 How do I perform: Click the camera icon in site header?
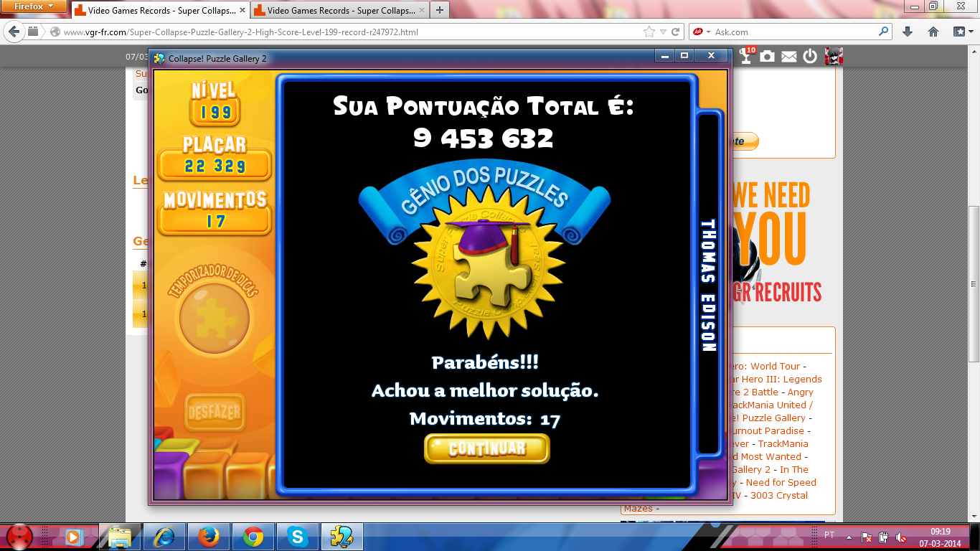coord(768,56)
